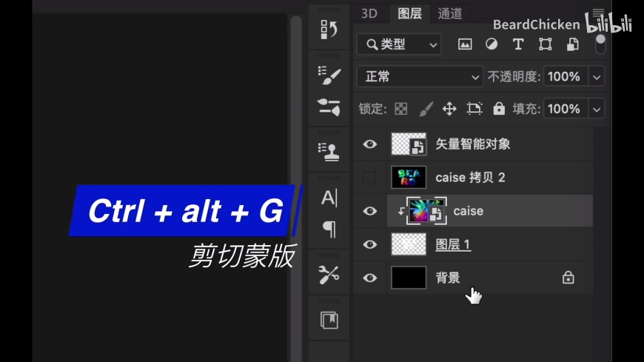The width and height of the screenshot is (644, 362).
Task: Open the Paragraph panel icon
Action: pos(329,229)
